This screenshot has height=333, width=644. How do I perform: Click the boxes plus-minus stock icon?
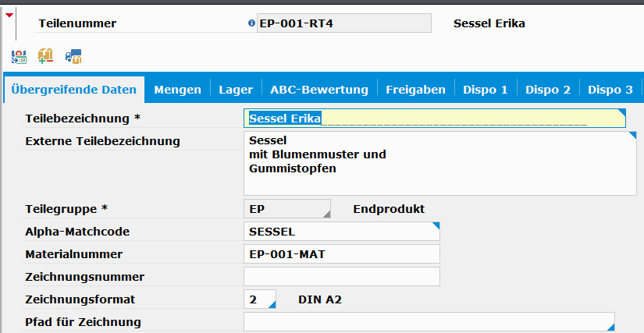(x=45, y=56)
